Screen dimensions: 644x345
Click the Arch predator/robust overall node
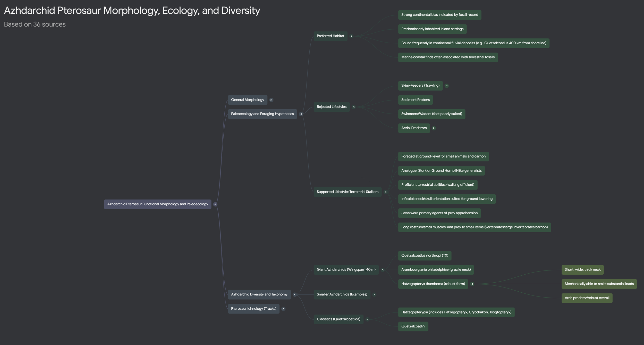point(587,298)
